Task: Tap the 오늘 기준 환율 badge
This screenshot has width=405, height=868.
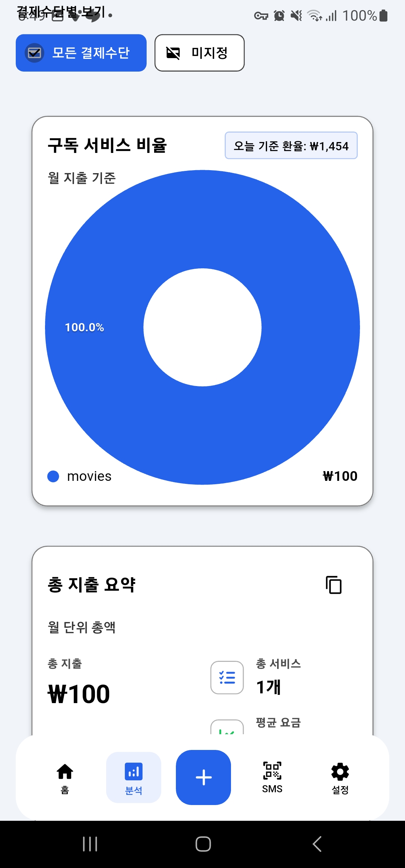Action: pyautogui.click(x=291, y=145)
